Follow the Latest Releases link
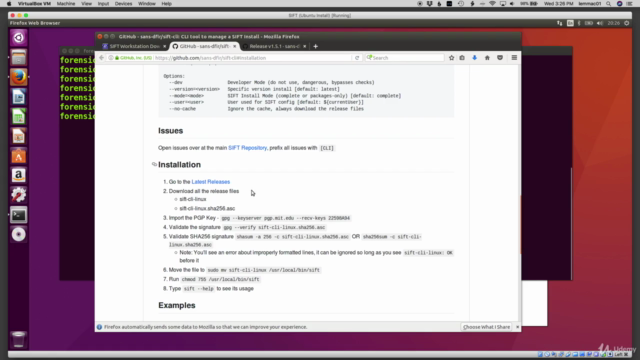 [211, 182]
